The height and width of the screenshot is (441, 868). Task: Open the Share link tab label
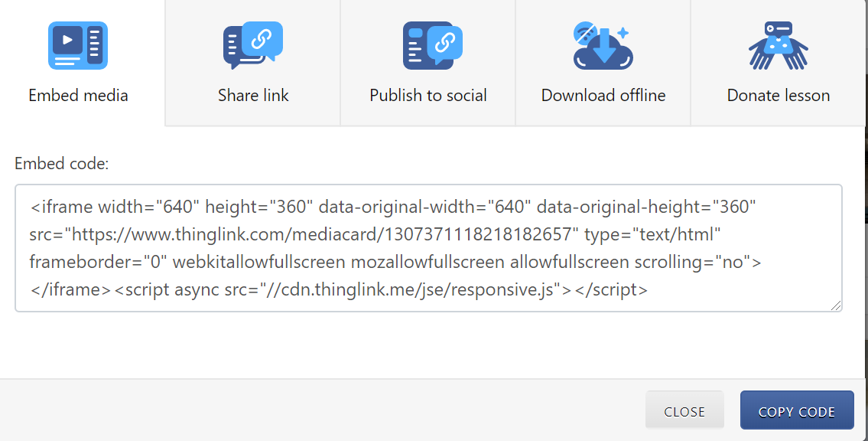253,96
